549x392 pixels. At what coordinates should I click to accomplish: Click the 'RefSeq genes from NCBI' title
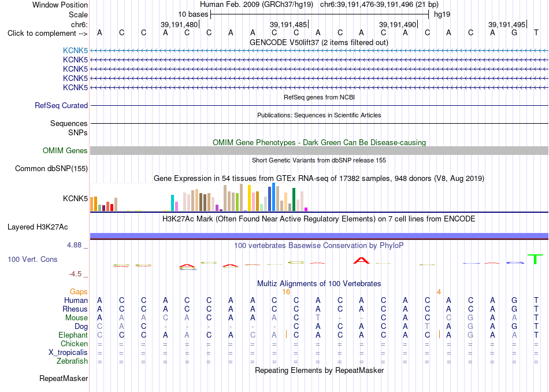click(319, 97)
